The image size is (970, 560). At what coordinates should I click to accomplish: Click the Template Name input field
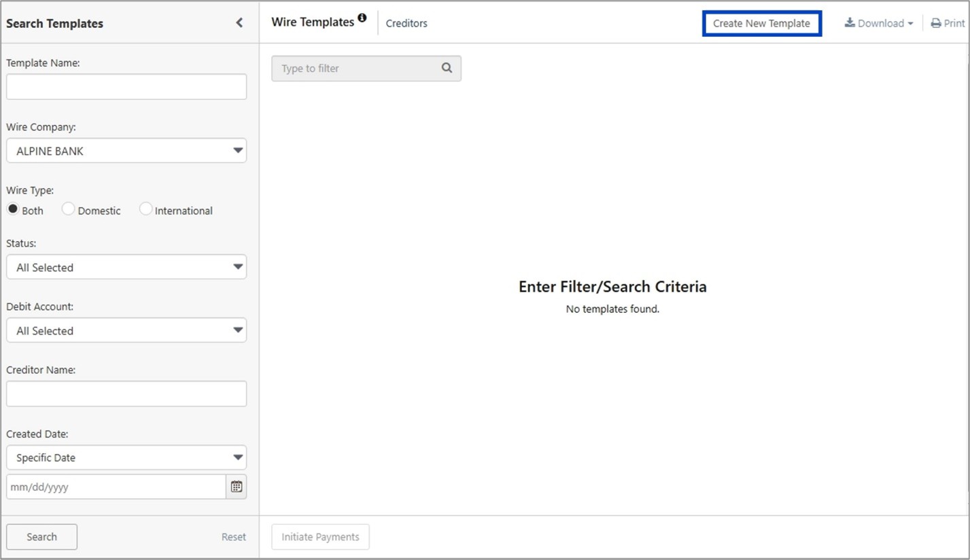(126, 87)
